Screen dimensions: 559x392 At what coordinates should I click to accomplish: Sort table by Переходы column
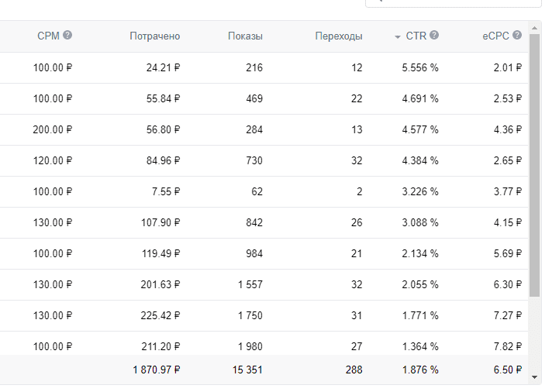click(339, 36)
